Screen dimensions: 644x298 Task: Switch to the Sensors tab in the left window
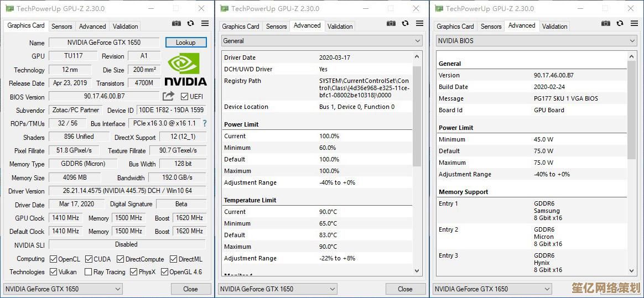(62, 26)
